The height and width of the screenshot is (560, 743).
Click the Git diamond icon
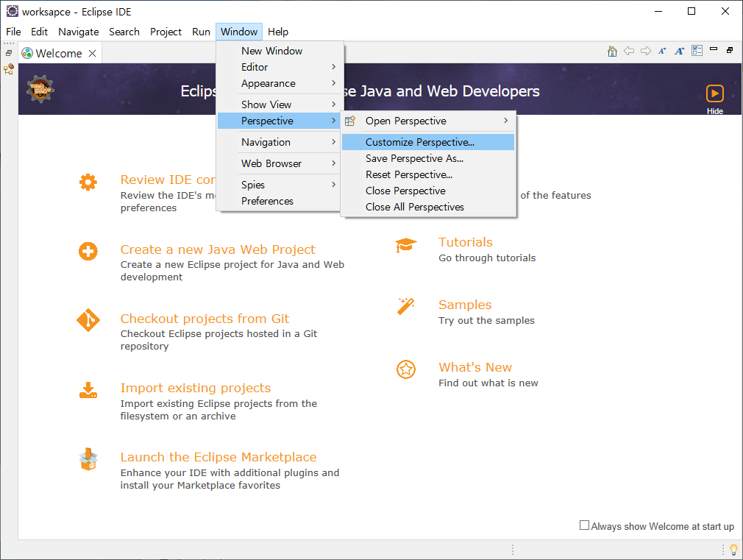click(88, 321)
